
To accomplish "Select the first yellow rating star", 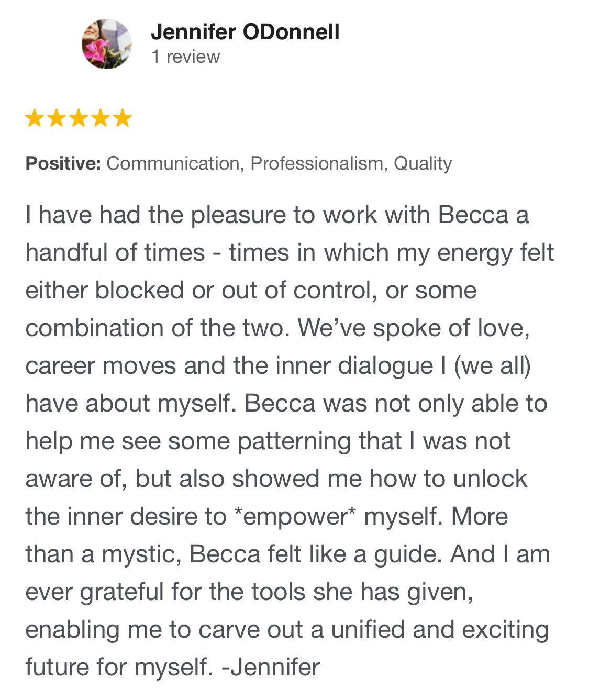I will click(35, 118).
